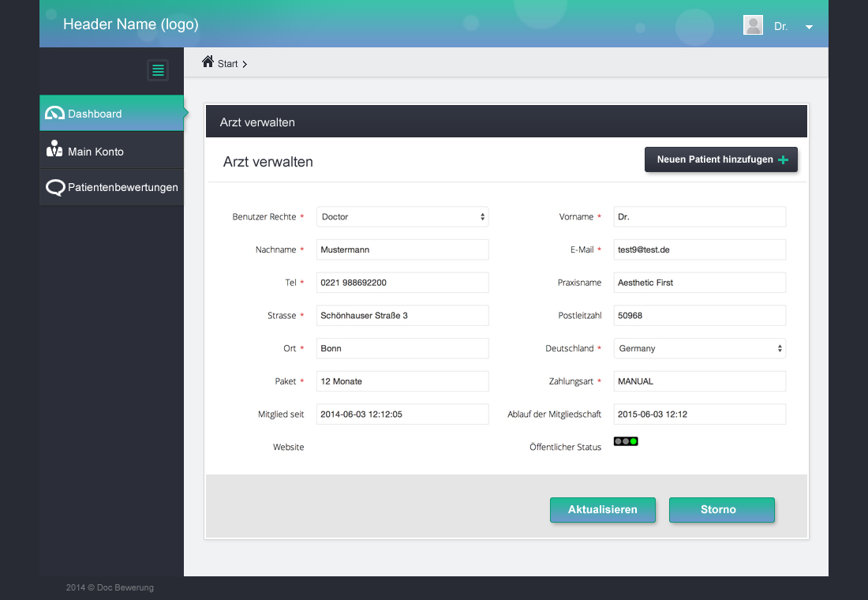
Task: Click the Storno button
Action: click(x=721, y=510)
